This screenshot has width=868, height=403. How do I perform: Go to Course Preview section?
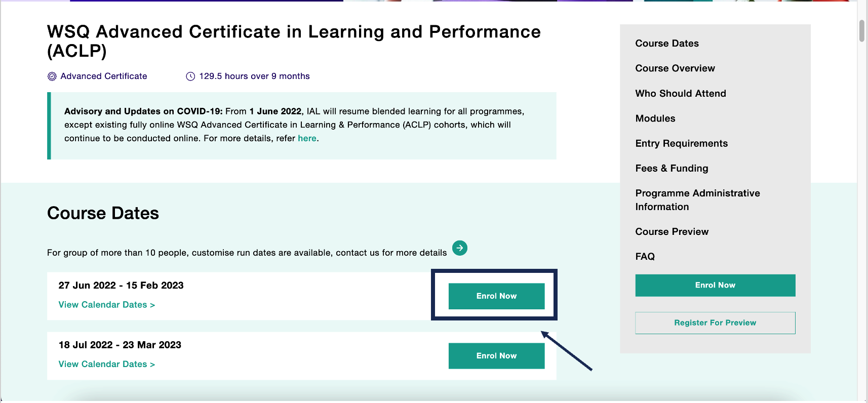click(672, 232)
